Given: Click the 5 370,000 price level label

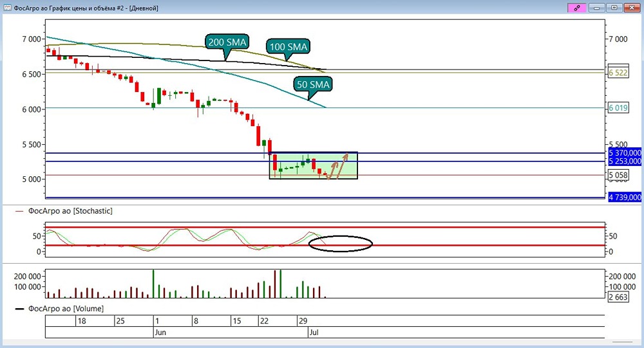Looking at the screenshot, I should tap(624, 152).
